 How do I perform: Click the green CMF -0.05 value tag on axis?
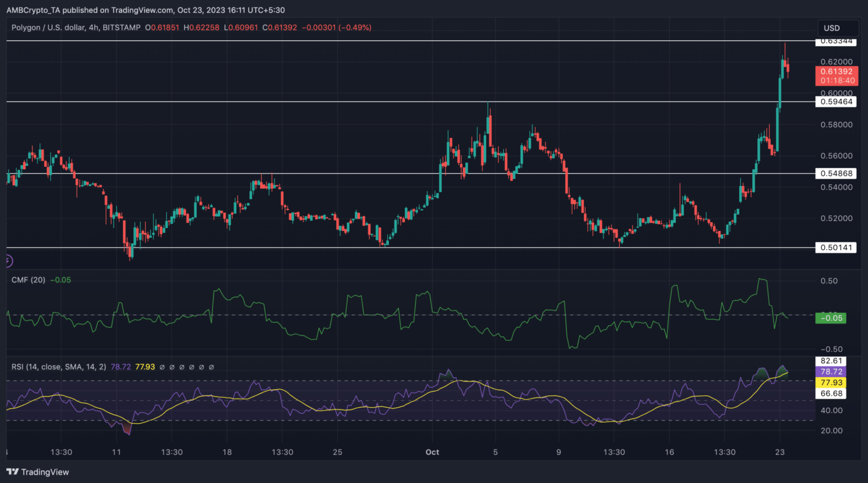[x=831, y=318]
